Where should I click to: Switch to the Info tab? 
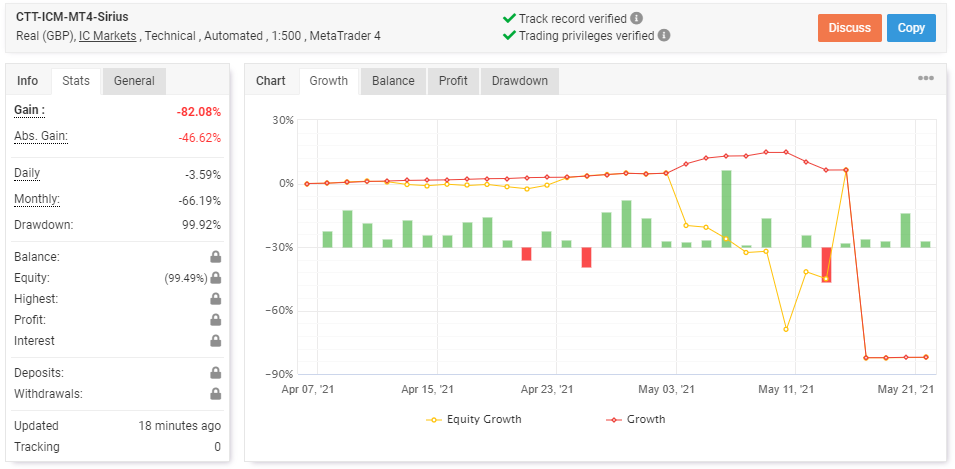[28, 81]
